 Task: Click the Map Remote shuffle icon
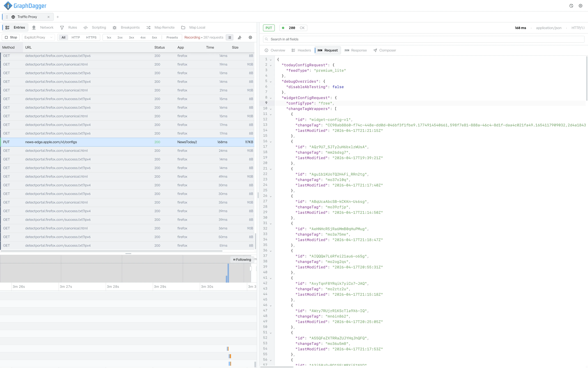tap(148, 28)
